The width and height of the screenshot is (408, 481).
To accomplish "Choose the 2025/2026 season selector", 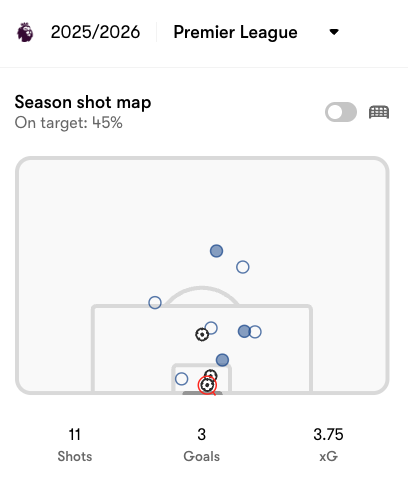I will point(95,32).
